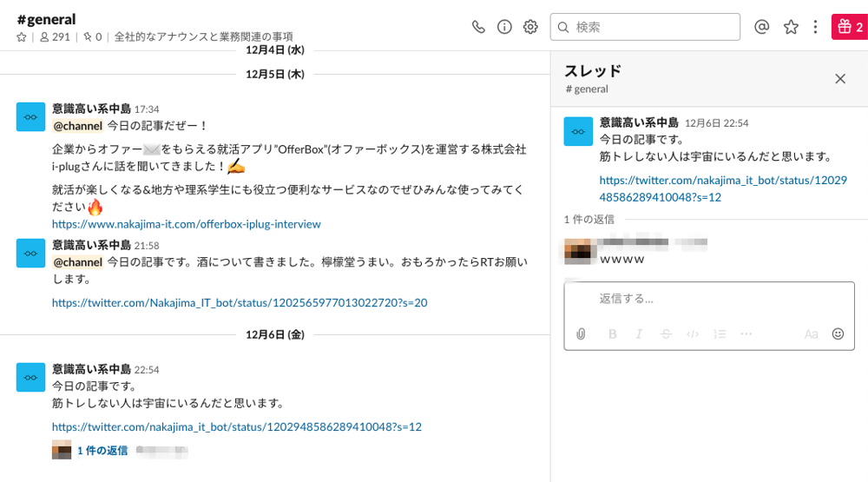Toggle inline code formatting in reply box

click(x=693, y=333)
